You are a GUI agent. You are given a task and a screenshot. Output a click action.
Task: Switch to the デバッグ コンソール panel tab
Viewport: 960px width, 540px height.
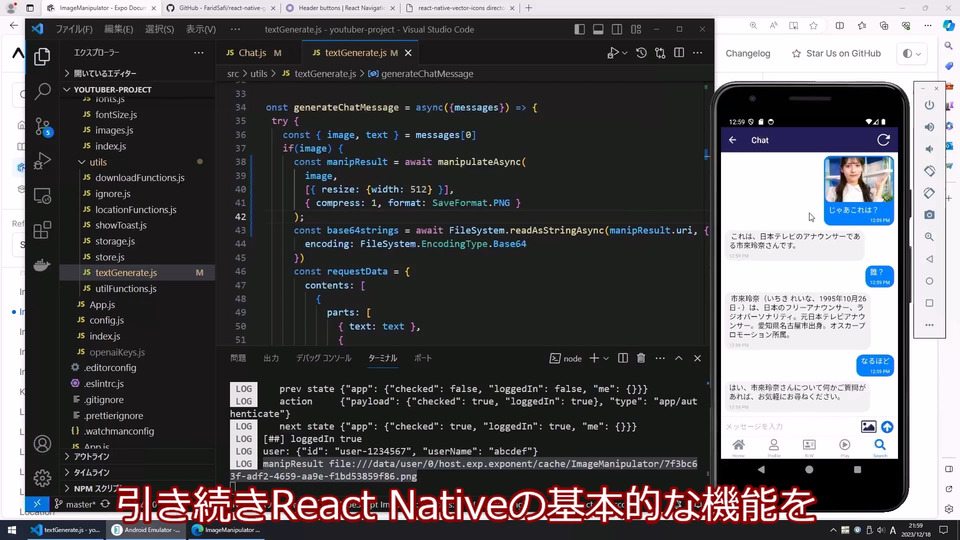(323, 358)
